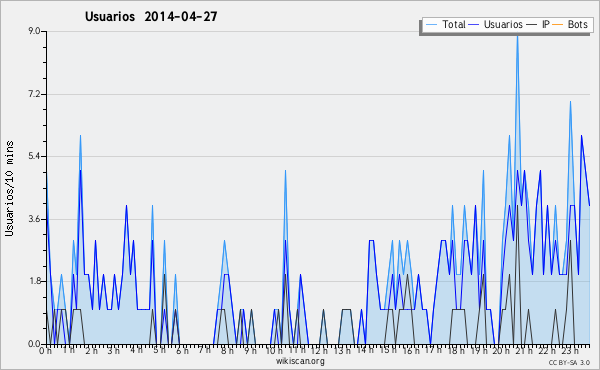Click the y-axis value "3.6"

(x=34, y=219)
